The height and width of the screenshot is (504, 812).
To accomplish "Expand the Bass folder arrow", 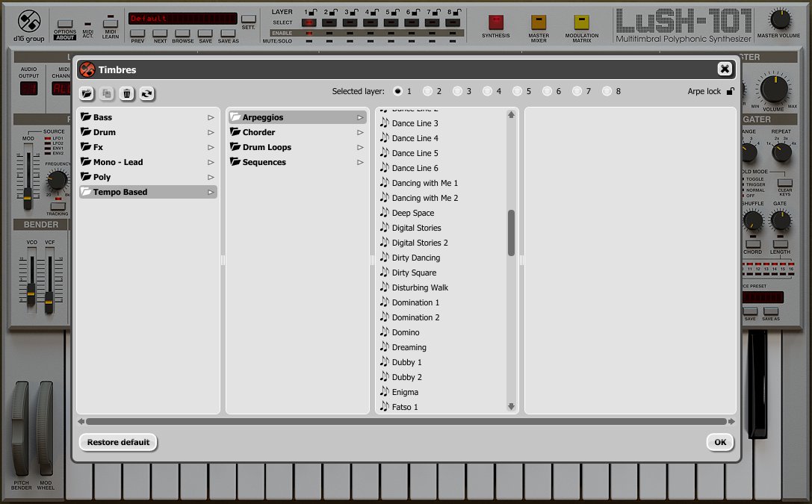I will pos(211,117).
